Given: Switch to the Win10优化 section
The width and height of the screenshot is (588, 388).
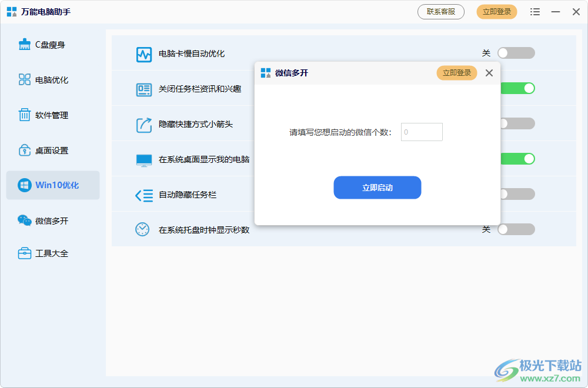Looking at the screenshot, I should [x=53, y=185].
